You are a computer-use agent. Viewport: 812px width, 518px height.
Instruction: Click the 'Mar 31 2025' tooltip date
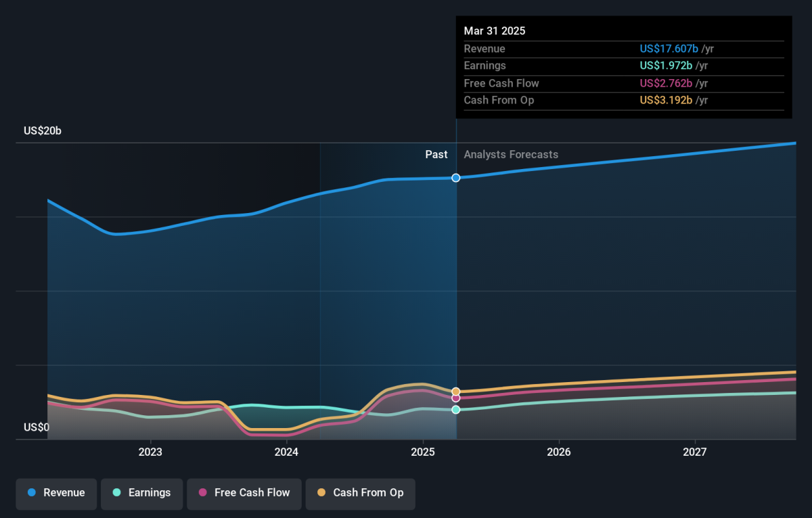pos(495,31)
